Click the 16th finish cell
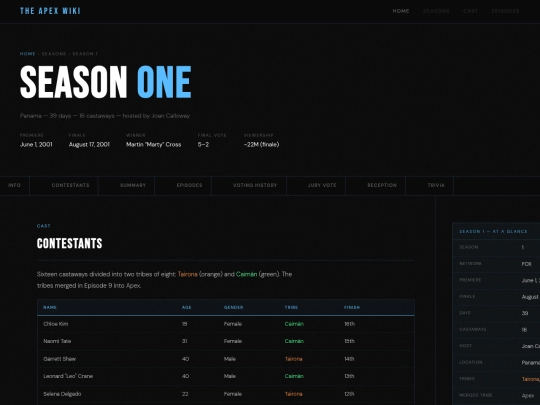 point(350,324)
